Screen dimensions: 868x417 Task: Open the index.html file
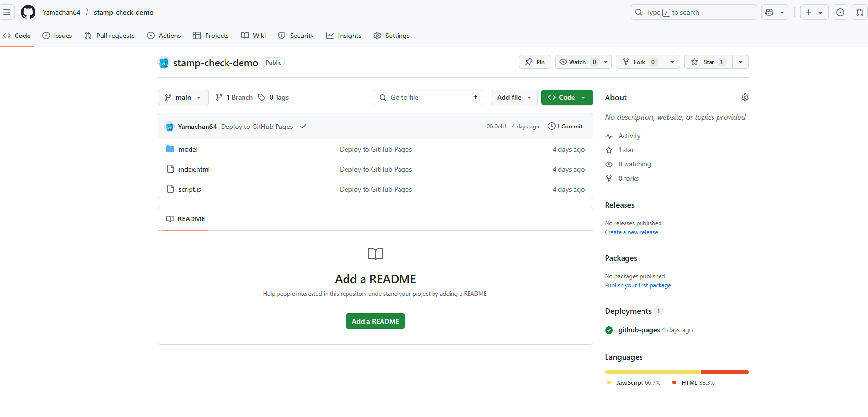click(x=194, y=169)
